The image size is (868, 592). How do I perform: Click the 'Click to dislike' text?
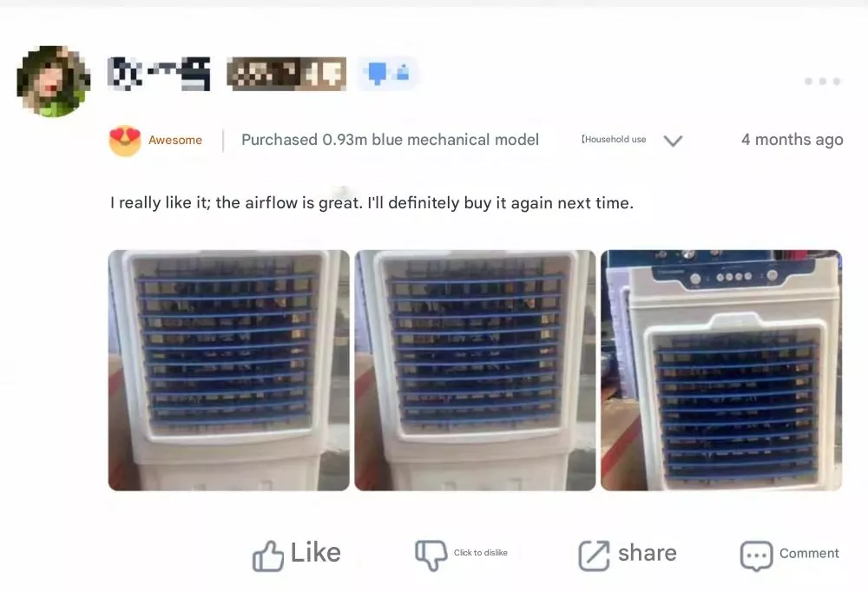(x=481, y=553)
